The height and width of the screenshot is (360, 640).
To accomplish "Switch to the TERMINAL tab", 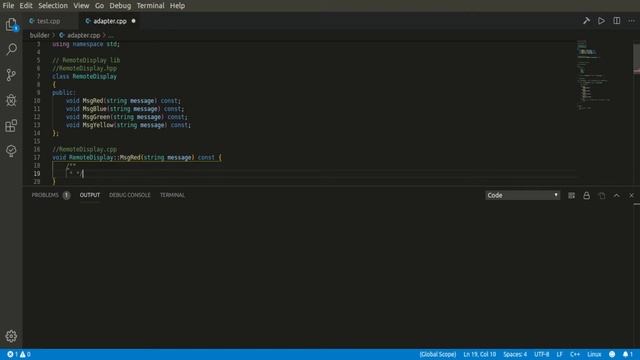I will tap(172, 195).
